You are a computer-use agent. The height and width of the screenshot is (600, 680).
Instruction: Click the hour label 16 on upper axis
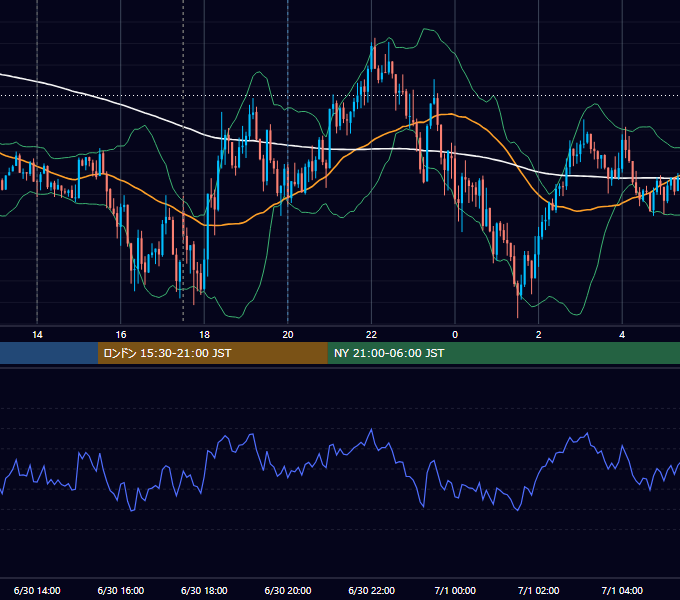coord(121,335)
